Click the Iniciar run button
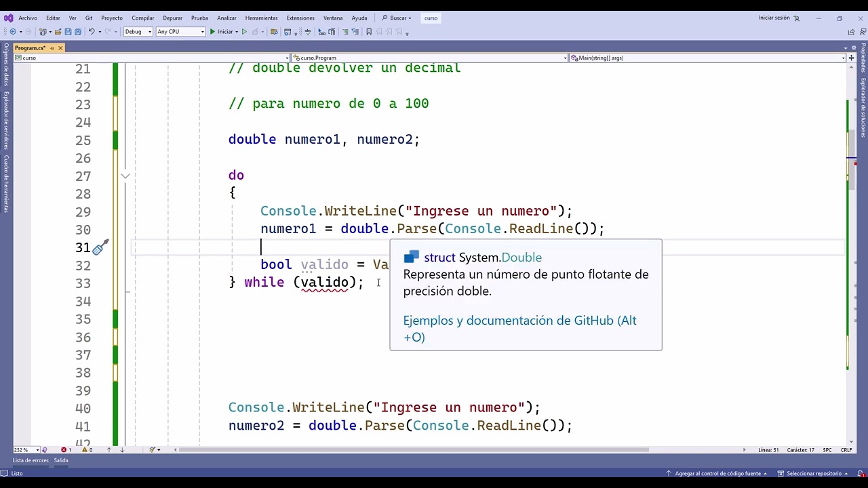 (x=221, y=32)
